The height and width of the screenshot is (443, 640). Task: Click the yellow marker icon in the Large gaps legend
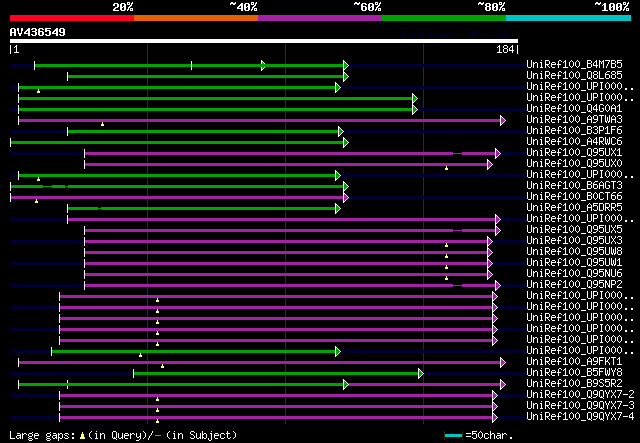click(x=82, y=436)
